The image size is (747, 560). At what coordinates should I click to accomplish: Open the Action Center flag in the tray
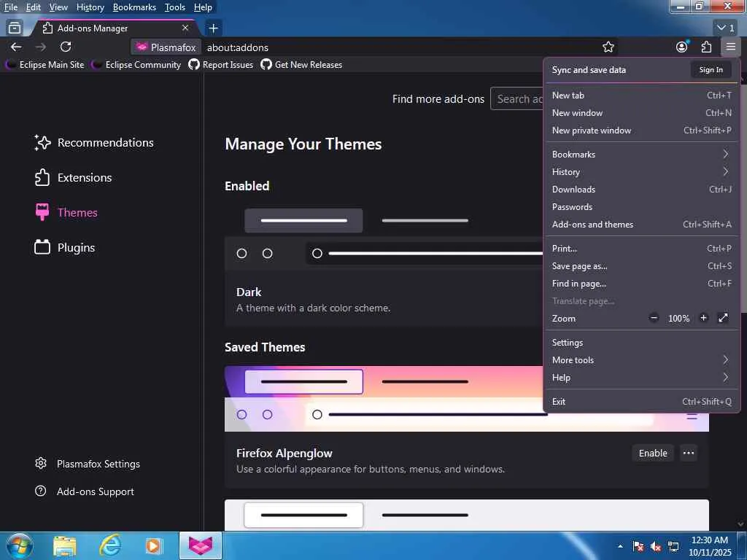click(638, 547)
